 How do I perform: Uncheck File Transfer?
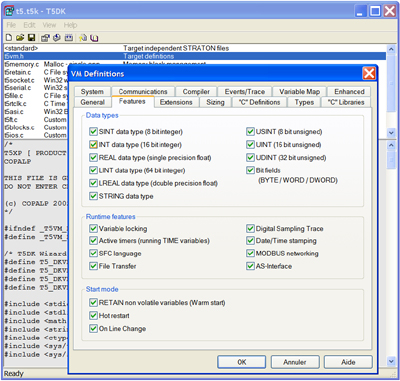[93, 266]
